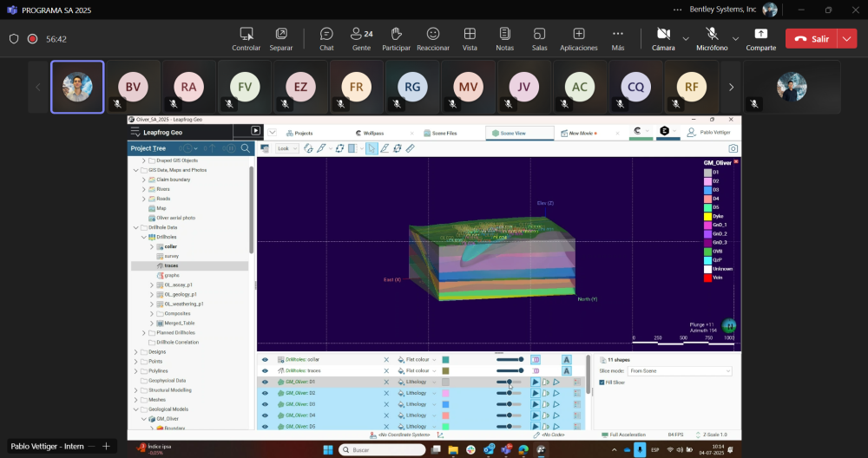
Task: Remove Drillholes collar from the scene list
Action: [x=386, y=359]
